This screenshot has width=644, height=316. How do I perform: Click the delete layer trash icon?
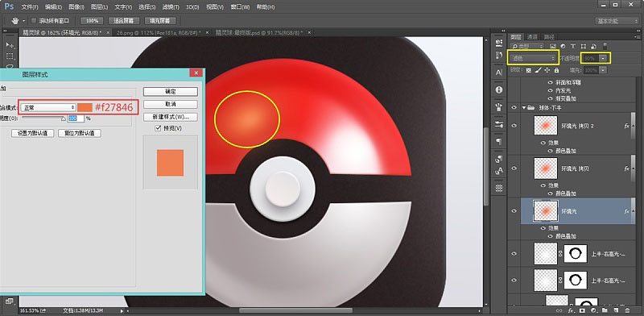(x=627, y=310)
